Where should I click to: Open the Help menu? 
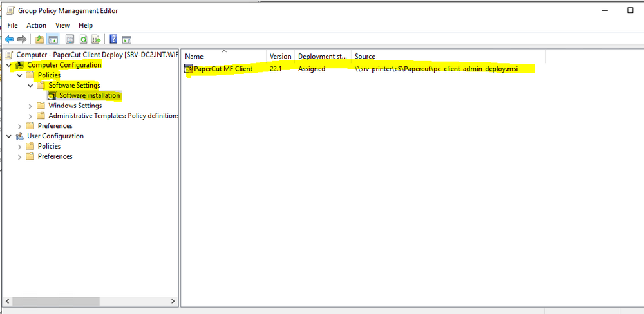pos(86,26)
